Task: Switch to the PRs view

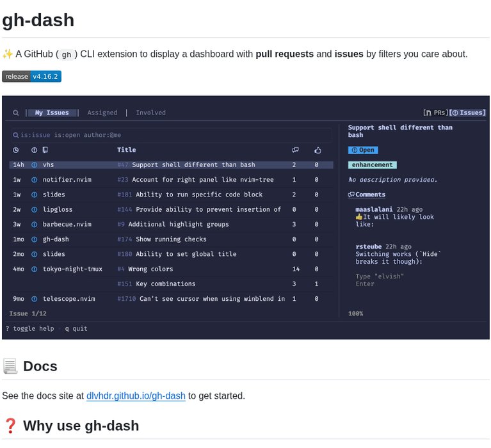Action: coord(435,113)
